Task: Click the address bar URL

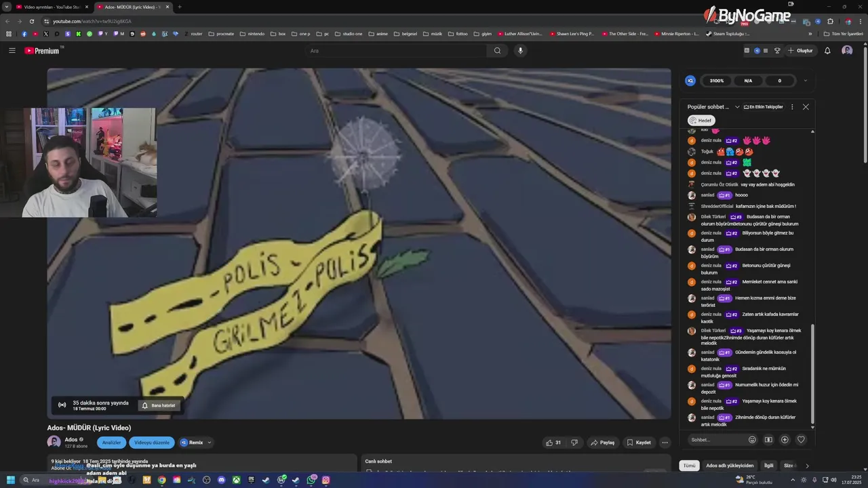Action: (x=92, y=21)
